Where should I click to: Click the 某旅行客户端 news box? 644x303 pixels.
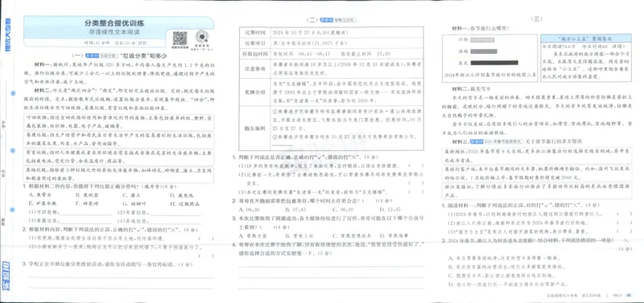(537, 174)
